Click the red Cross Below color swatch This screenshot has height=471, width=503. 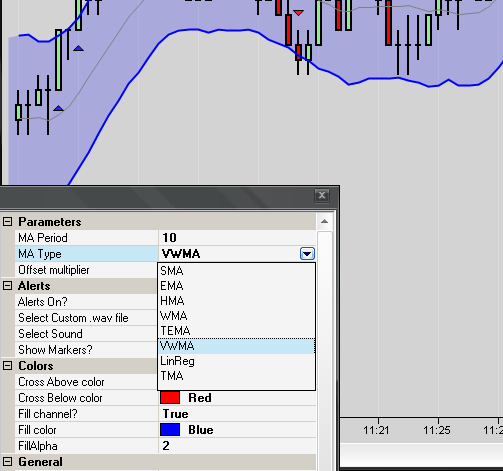[x=170, y=398]
